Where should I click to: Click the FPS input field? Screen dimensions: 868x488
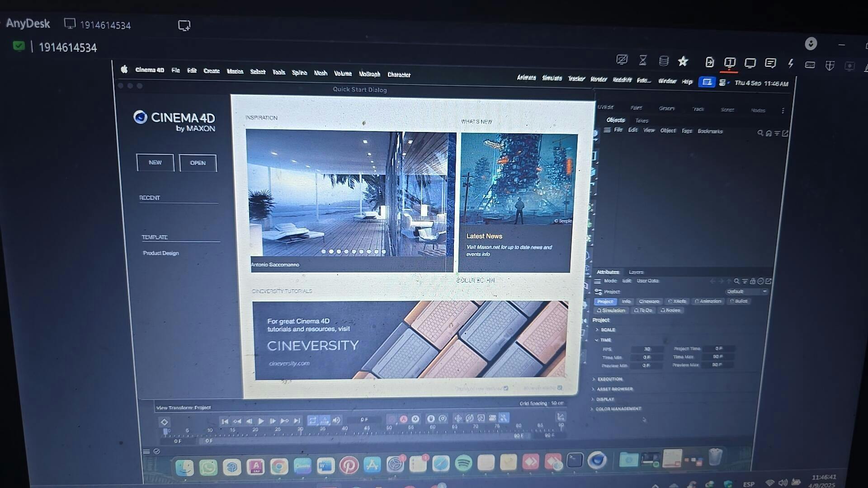647,349
